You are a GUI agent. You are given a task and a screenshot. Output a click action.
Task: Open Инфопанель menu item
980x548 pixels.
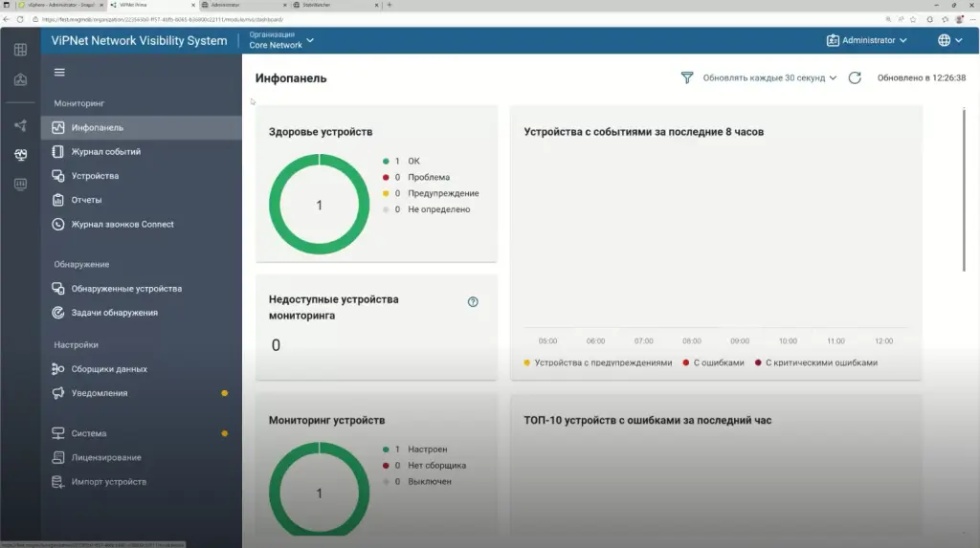click(x=142, y=127)
